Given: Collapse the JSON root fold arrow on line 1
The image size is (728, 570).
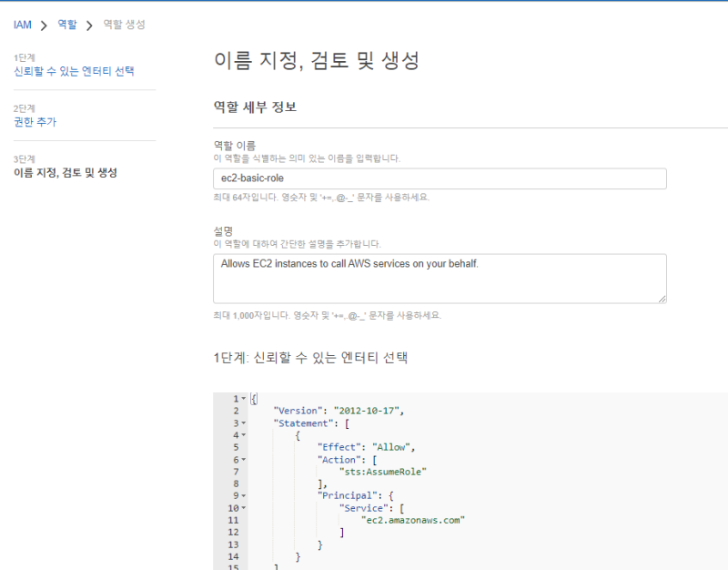Looking at the screenshot, I should (243, 399).
